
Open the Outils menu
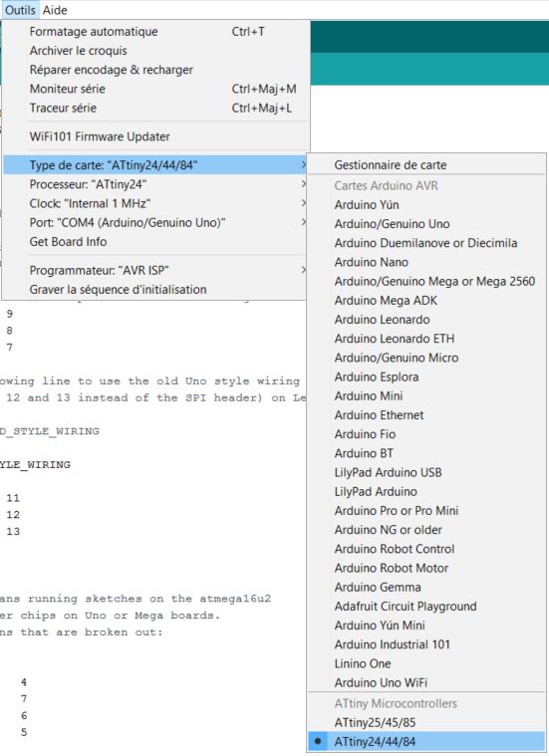[x=20, y=10]
